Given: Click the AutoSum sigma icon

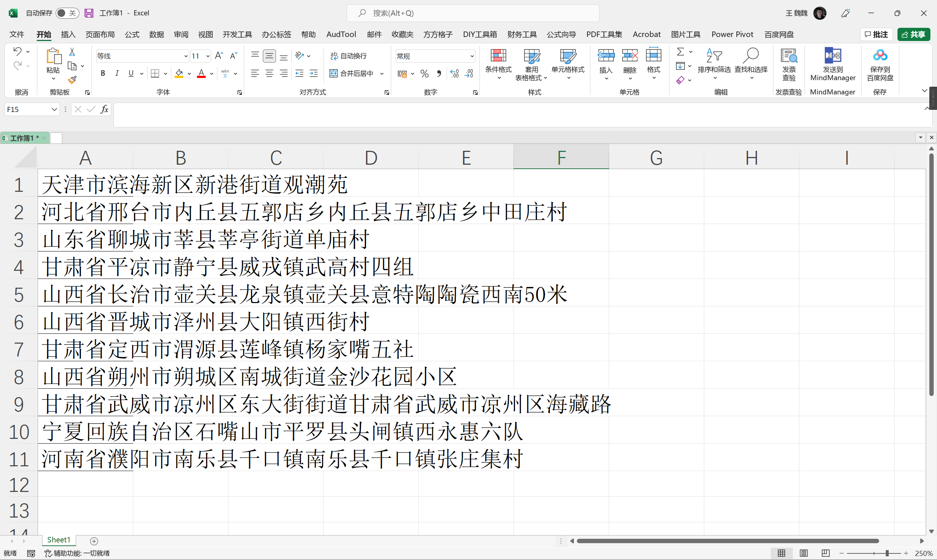Looking at the screenshot, I should (680, 51).
